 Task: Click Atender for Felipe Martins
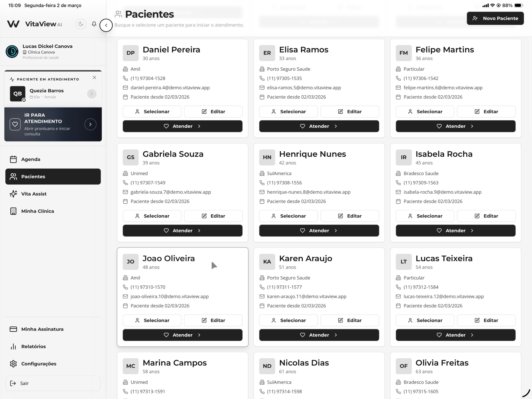(455, 126)
